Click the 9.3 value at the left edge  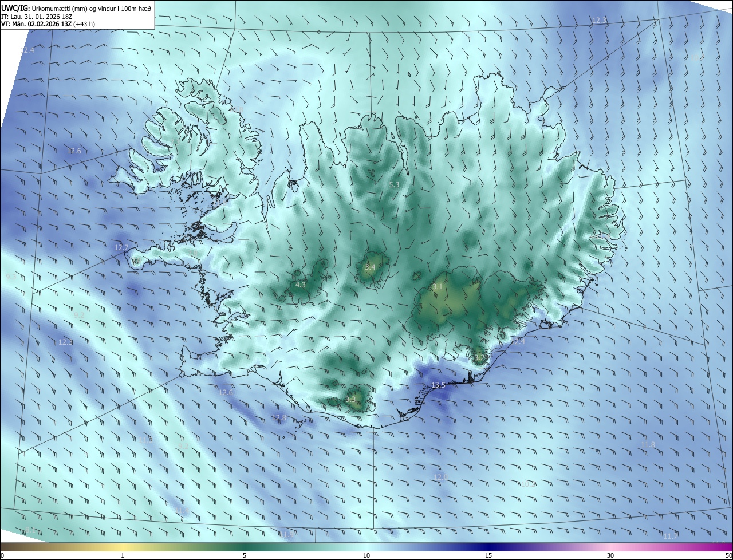(11, 277)
